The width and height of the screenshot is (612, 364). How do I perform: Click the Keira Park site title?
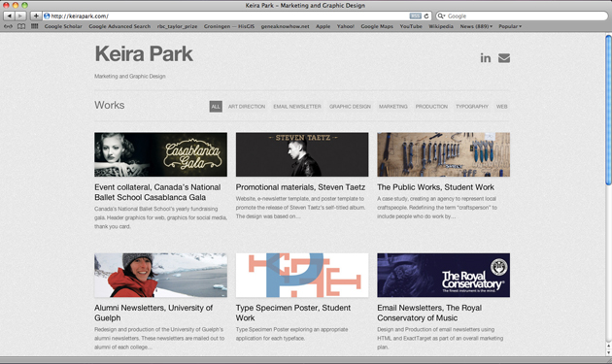(x=144, y=53)
